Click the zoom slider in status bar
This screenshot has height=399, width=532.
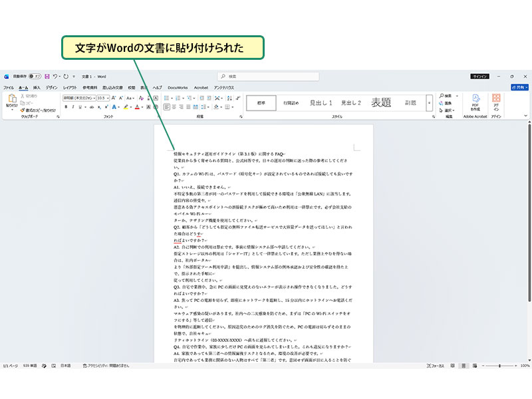point(500,366)
